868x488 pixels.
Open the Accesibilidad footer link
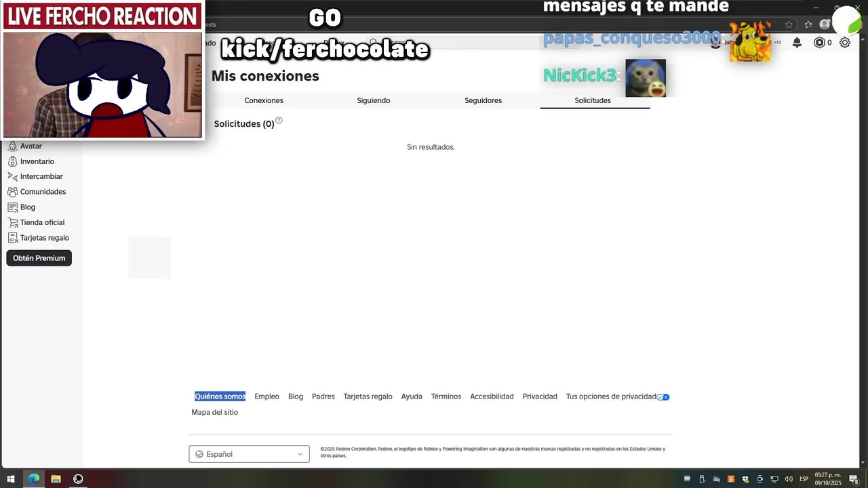tap(492, 396)
